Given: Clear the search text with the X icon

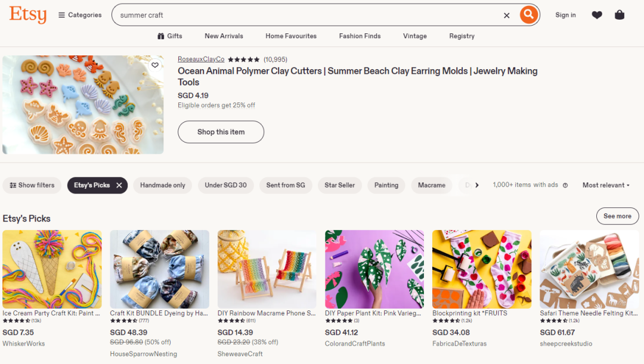Looking at the screenshot, I should (x=506, y=15).
